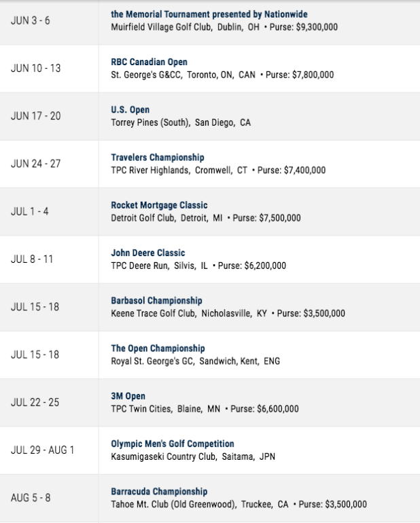Screen dimensions: 420x523
Task: Open the Travelers Championship link
Action: pos(158,158)
